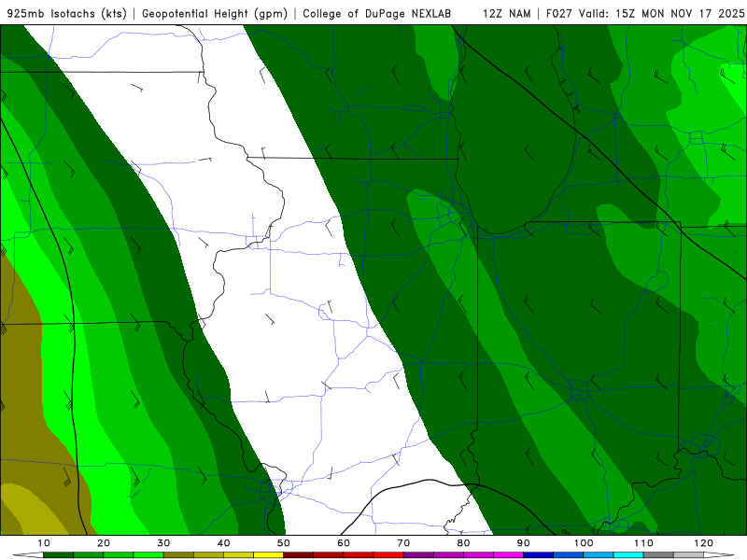Image resolution: width=747 pixels, height=560 pixels.
Task: Select the purple 75-80 kt legend swatch
Action: [x=448, y=555]
